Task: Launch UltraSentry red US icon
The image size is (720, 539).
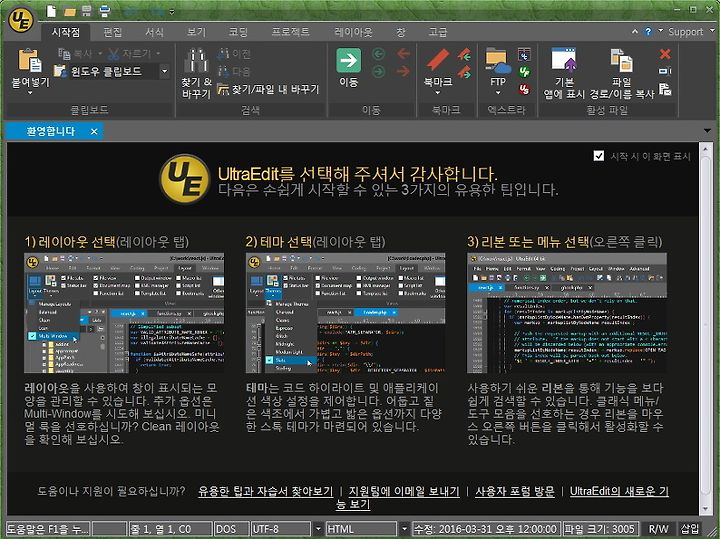Action: click(524, 89)
